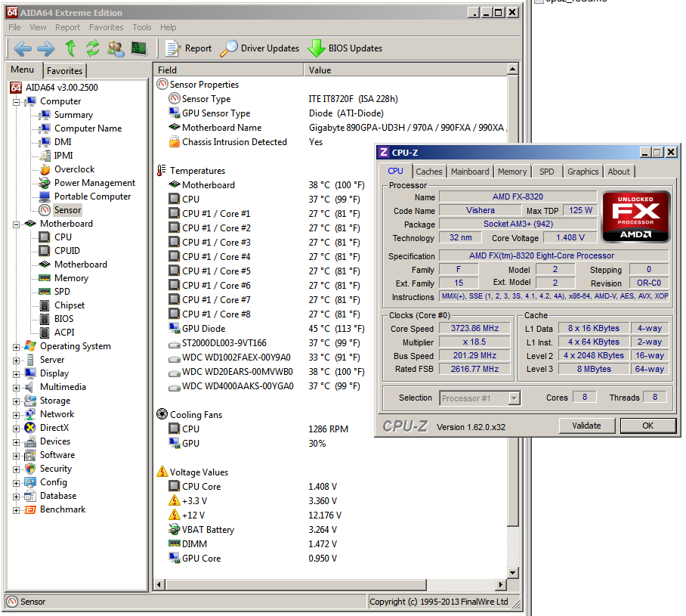
Task: Click the AMD FX processor logo
Action: click(635, 217)
